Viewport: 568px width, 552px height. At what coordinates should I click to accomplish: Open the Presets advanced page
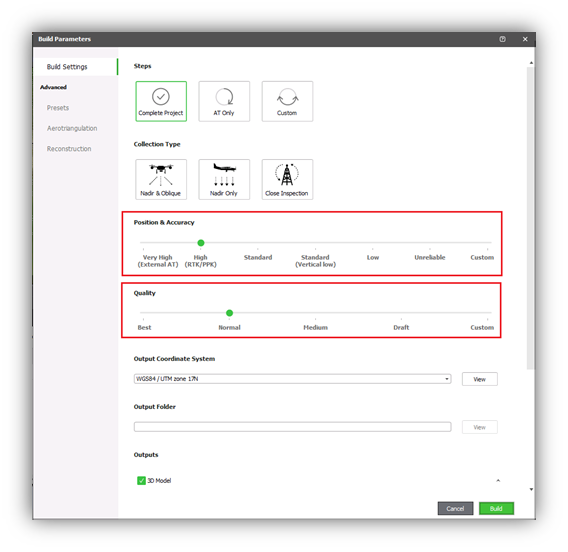(58, 108)
